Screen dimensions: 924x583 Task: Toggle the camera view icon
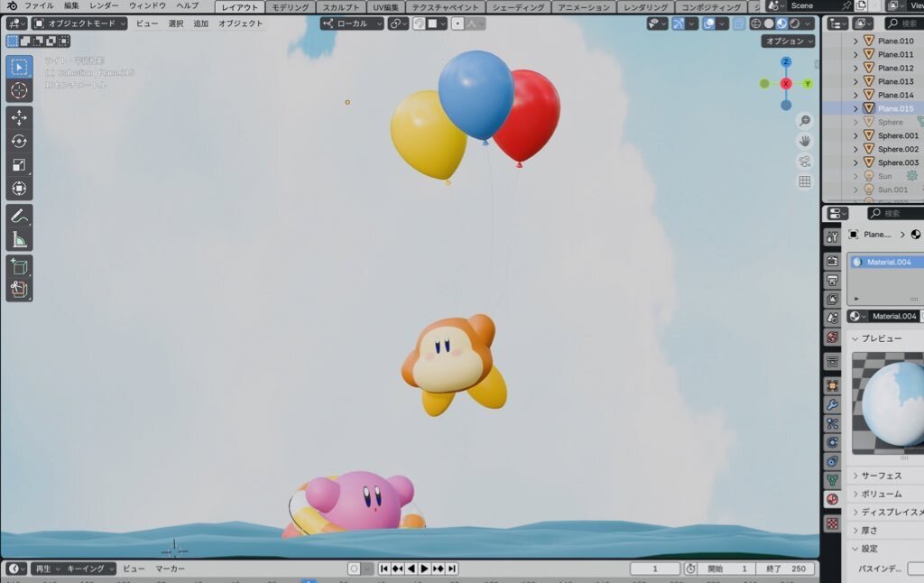[x=804, y=162]
